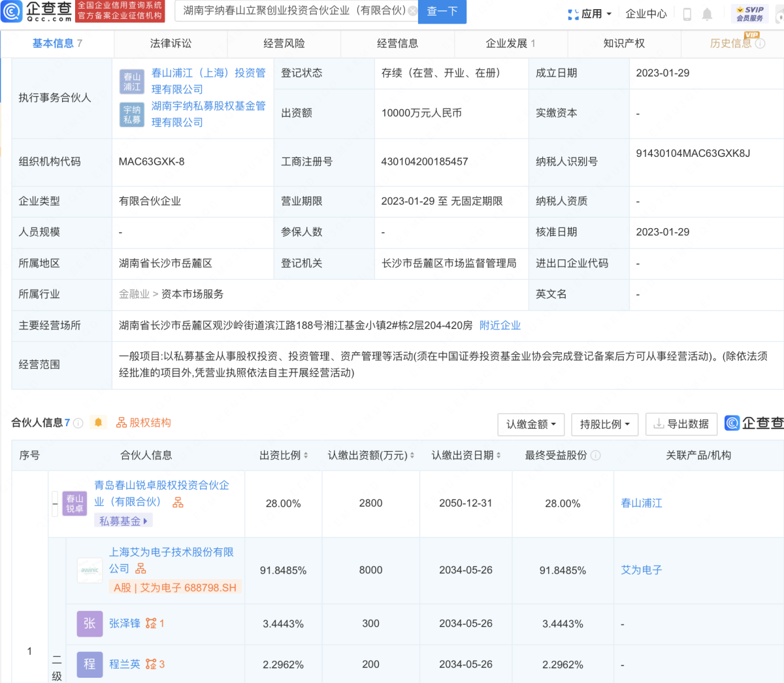Select registration number 430104200185457

tap(425, 161)
